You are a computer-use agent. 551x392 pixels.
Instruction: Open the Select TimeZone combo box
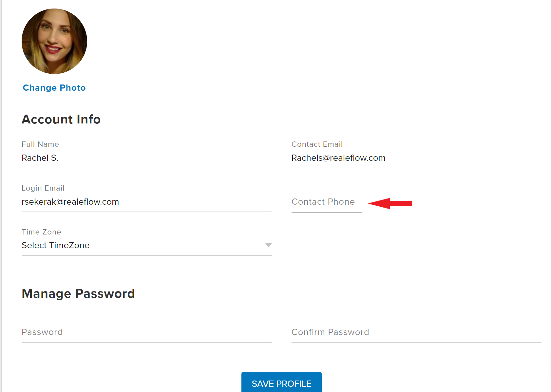click(147, 246)
